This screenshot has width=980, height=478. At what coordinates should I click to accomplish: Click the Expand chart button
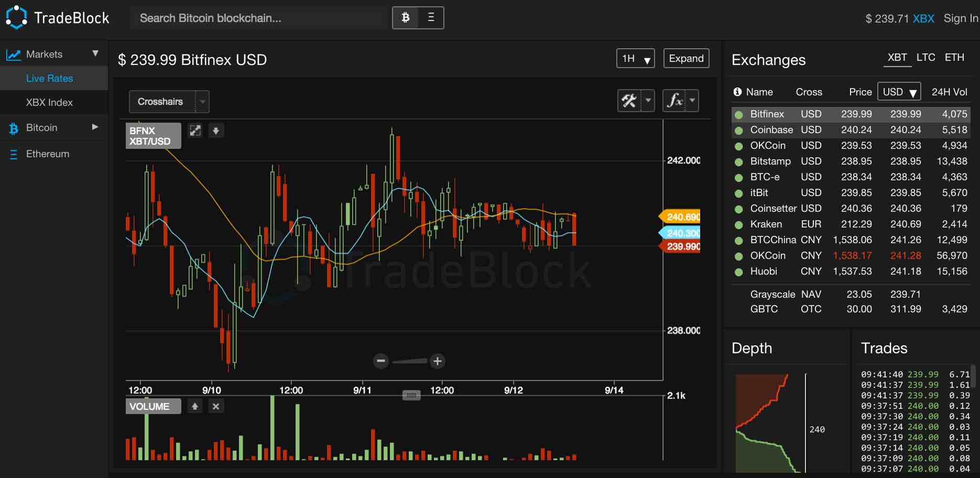686,58
